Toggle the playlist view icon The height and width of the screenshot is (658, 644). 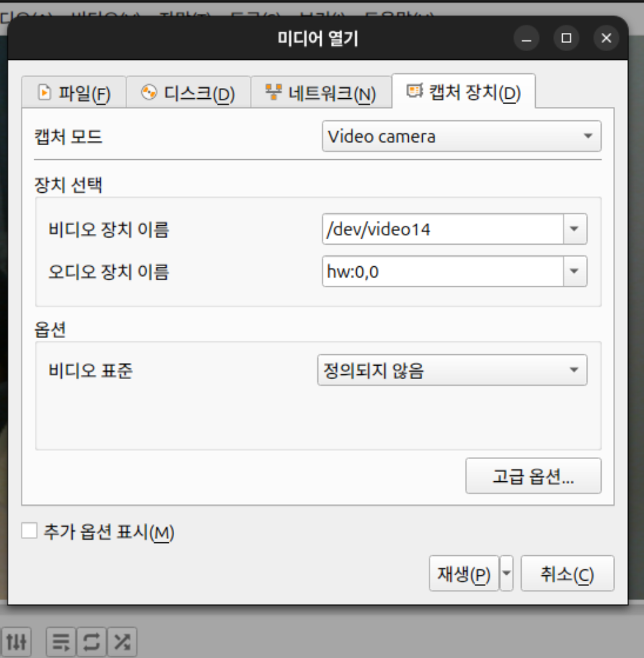(x=61, y=642)
